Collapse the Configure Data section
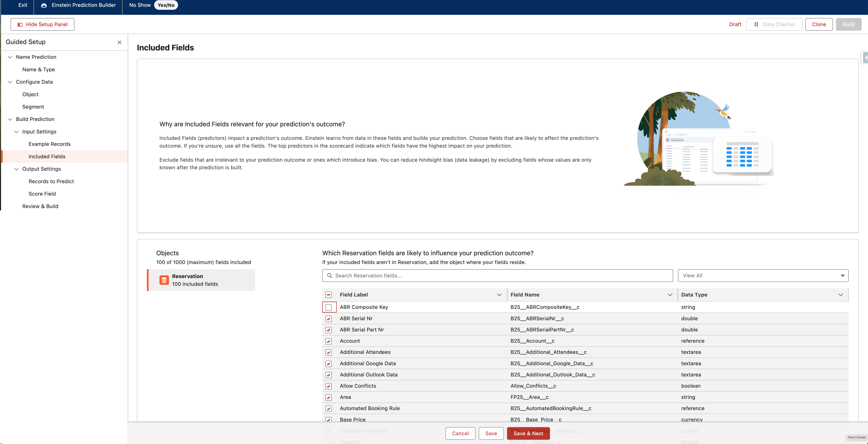The height and width of the screenshot is (444, 868). (10, 82)
